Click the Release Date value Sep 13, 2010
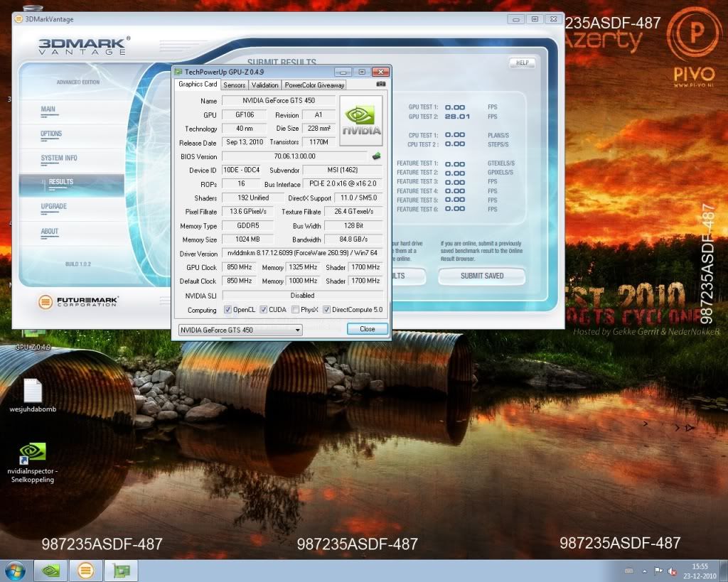Image resolution: width=728 pixels, height=582 pixels. coord(245,142)
